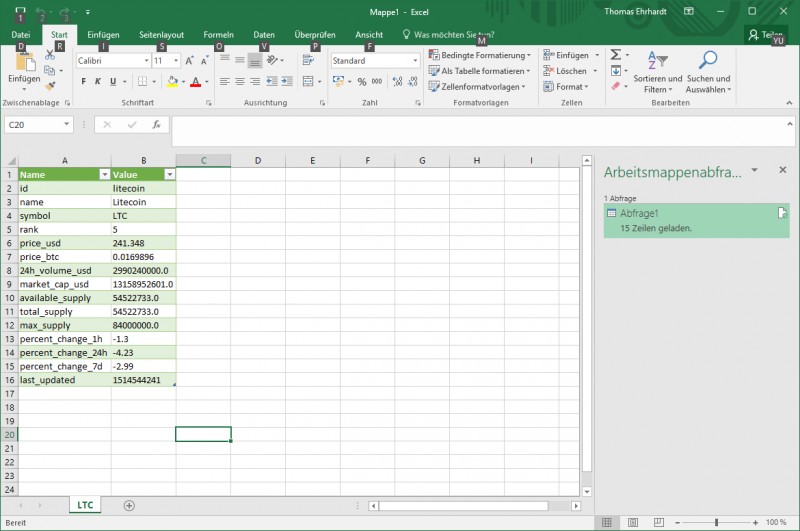The width and height of the screenshot is (800, 531).
Task: Click the Teilen share button
Action: (x=765, y=35)
